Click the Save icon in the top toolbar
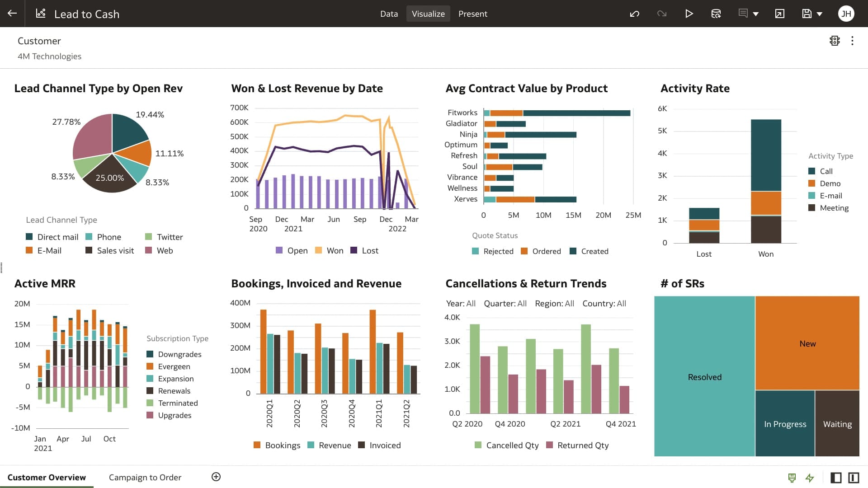This screenshot has height=488, width=868. [x=806, y=14]
